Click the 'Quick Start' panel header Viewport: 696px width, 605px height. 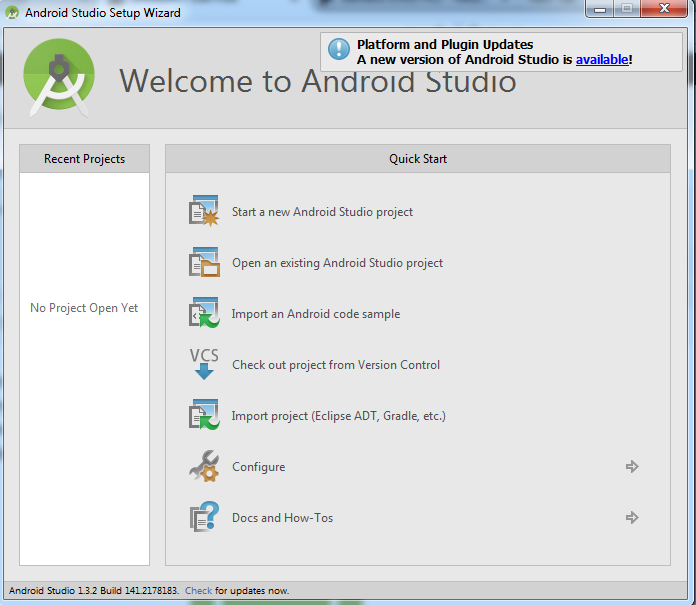pos(418,158)
